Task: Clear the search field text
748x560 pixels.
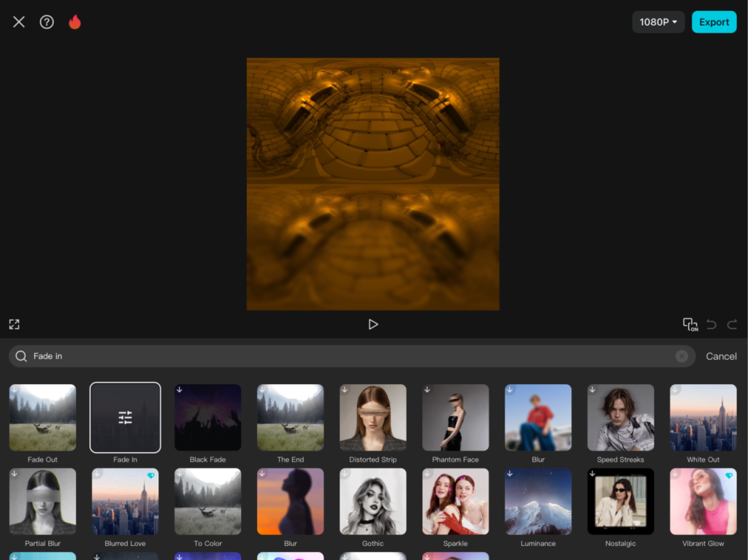Action: click(x=682, y=356)
